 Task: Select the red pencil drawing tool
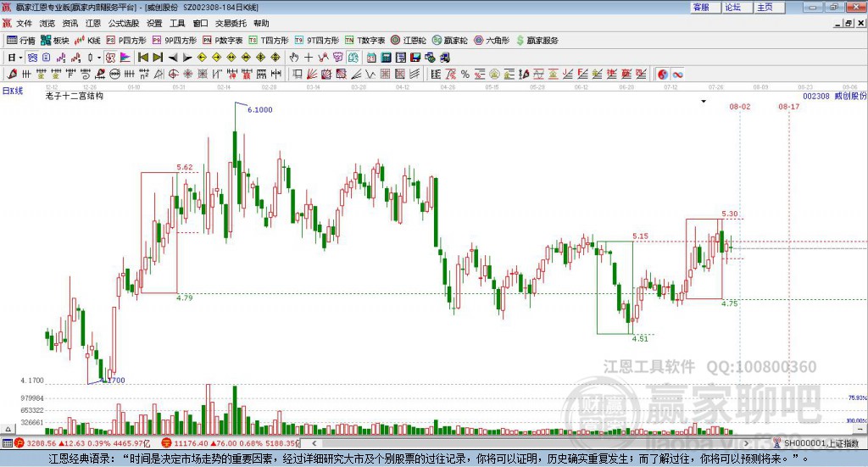[x=12, y=74]
